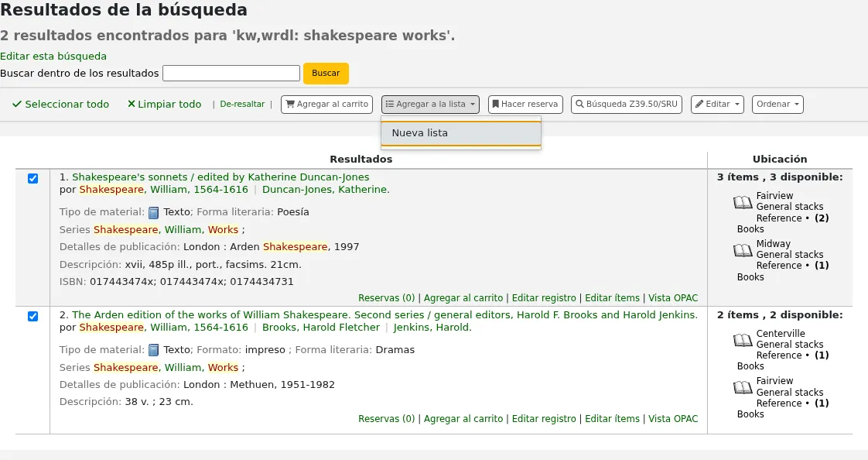The height and width of the screenshot is (460, 868).
Task: Open Búsqueda Z39.50/SRU
Action: pyautogui.click(x=627, y=105)
